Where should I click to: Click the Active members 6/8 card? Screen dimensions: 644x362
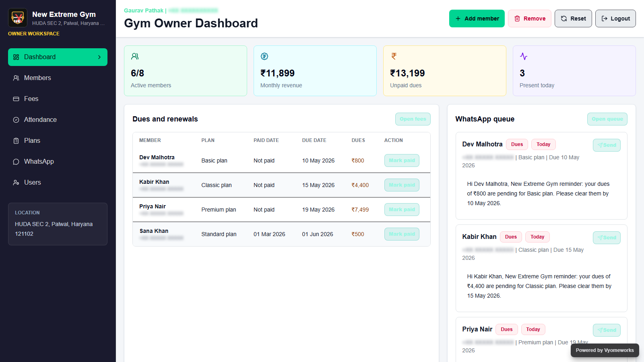pyautogui.click(x=186, y=71)
